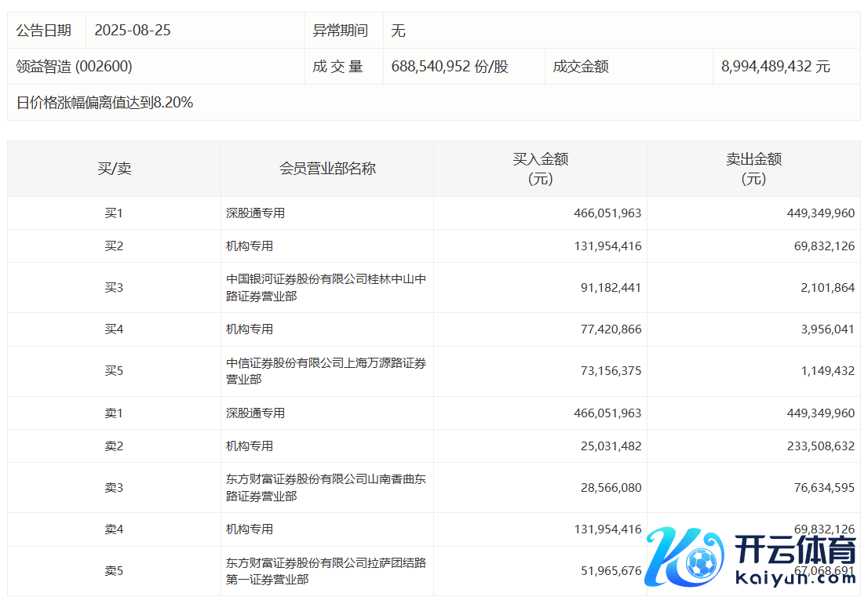This screenshot has height=604, width=868.
Task: Click the stock name 领益智造 (002600)
Action: pyautogui.click(x=75, y=67)
